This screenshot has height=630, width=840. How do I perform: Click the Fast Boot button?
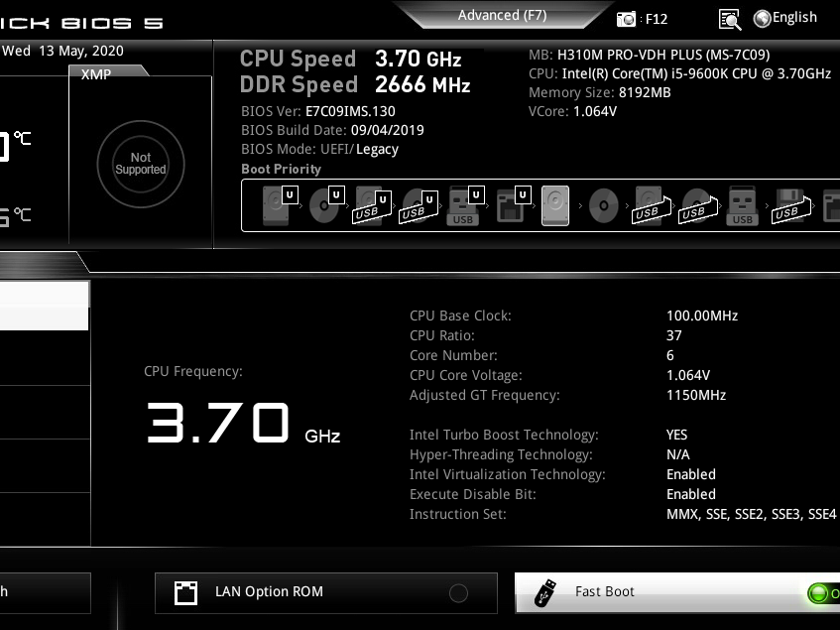(x=677, y=593)
